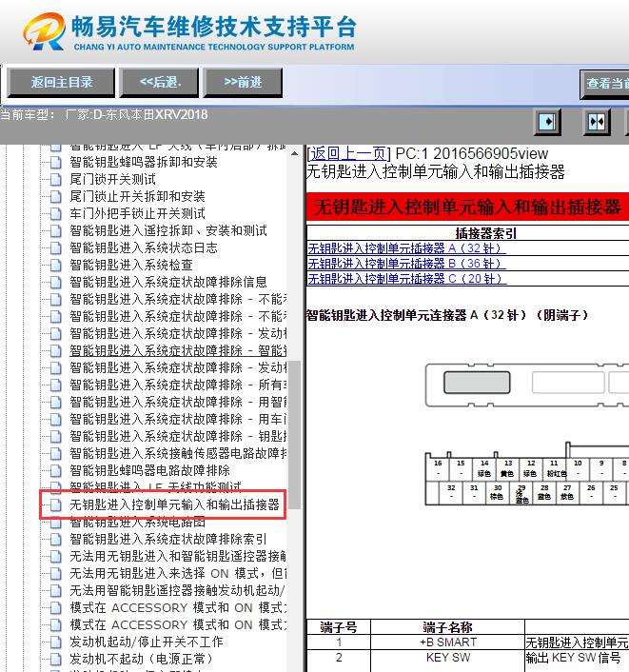Select 无钥匙进入控制单元输入和输出插接器 tree item
629x672 pixels.
[174, 504]
